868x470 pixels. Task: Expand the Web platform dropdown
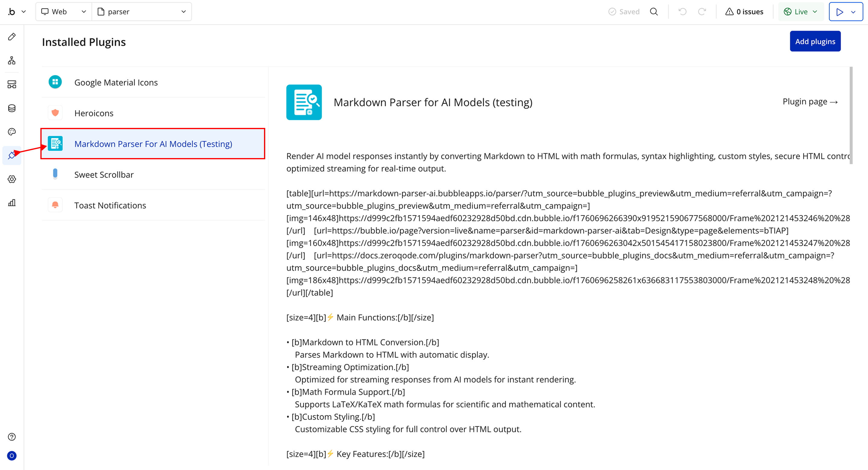pyautogui.click(x=63, y=12)
